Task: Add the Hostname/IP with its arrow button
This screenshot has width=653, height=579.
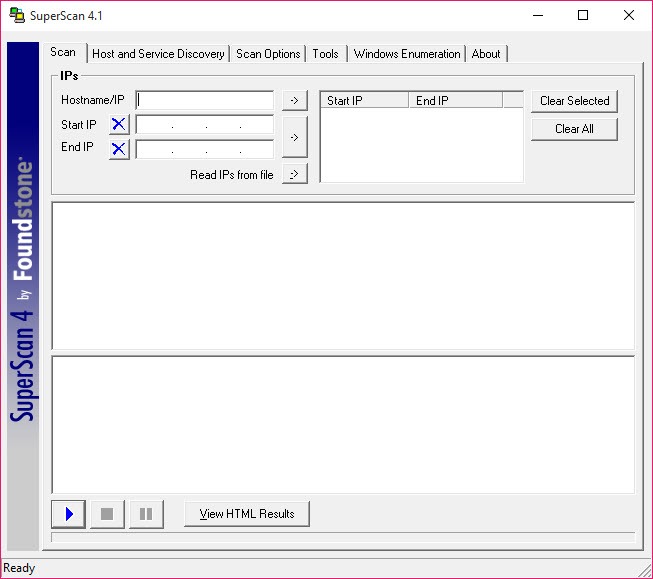Action: [x=294, y=100]
